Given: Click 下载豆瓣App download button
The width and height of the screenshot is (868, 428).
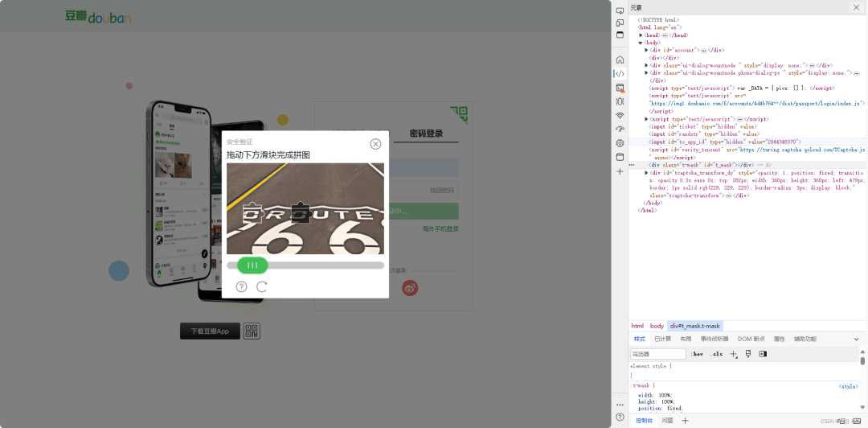Looking at the screenshot, I should (210, 331).
